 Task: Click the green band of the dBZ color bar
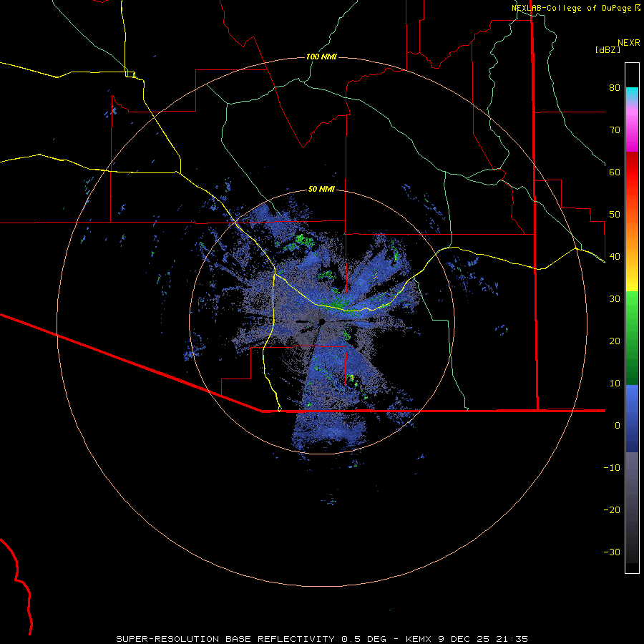tap(632, 338)
